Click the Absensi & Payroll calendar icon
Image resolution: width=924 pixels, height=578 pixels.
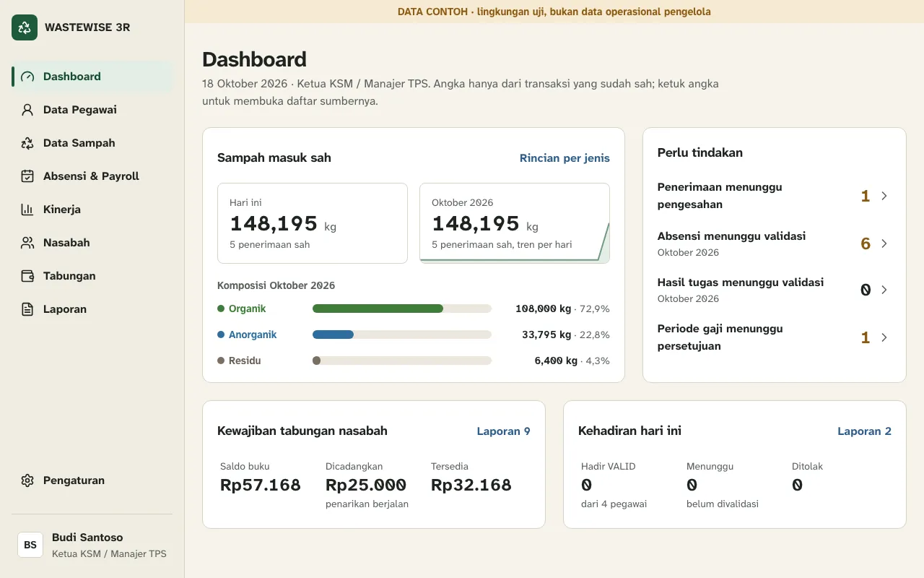[x=27, y=176]
